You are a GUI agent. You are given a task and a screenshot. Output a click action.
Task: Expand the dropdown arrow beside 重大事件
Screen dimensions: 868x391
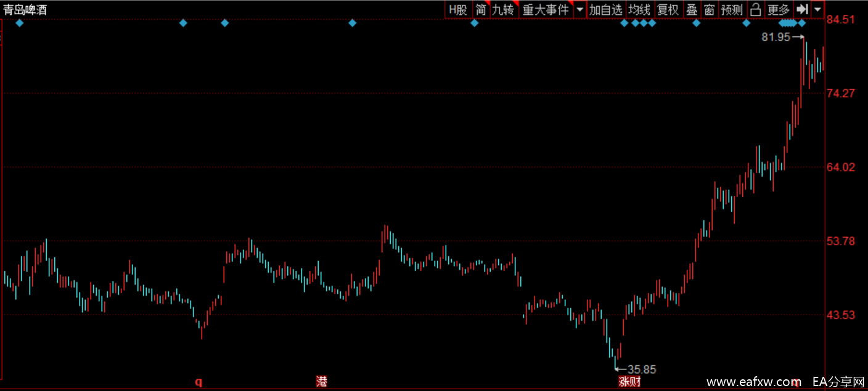579,10
